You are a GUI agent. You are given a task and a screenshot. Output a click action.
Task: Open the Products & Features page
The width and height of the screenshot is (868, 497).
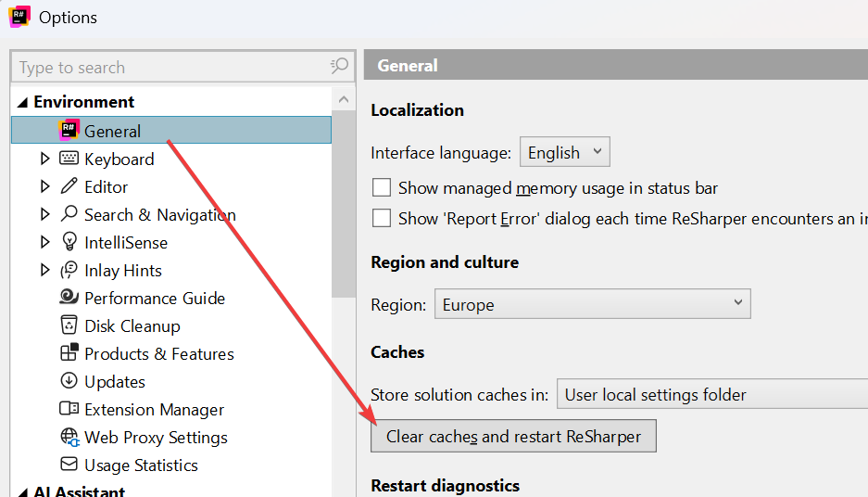[x=159, y=353]
